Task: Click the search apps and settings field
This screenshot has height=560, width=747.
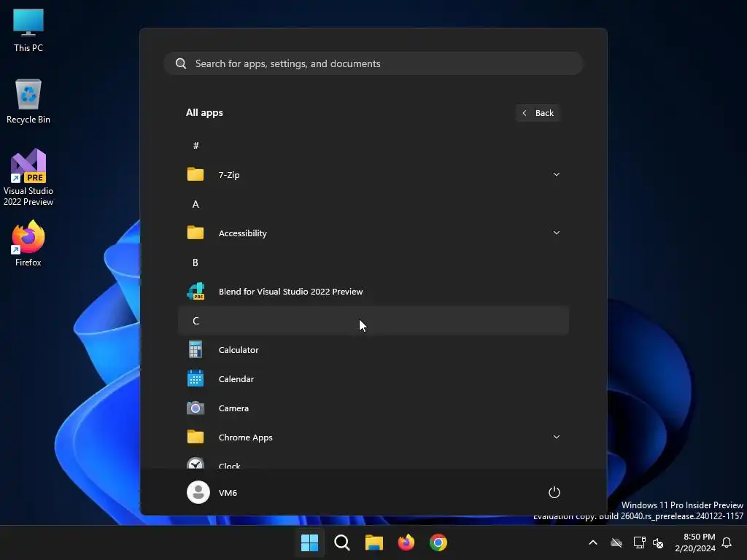Action: (373, 63)
